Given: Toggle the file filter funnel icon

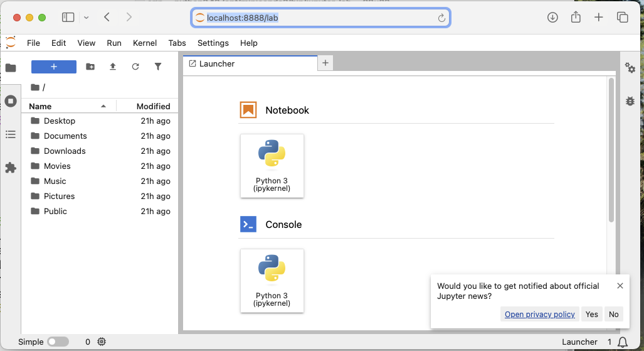Looking at the screenshot, I should click(158, 67).
